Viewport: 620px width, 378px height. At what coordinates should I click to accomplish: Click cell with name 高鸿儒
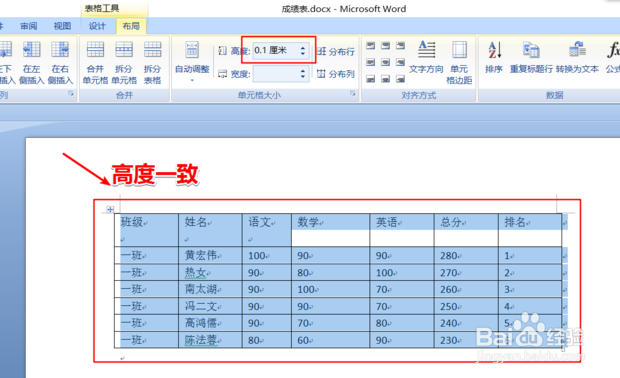(x=210, y=323)
